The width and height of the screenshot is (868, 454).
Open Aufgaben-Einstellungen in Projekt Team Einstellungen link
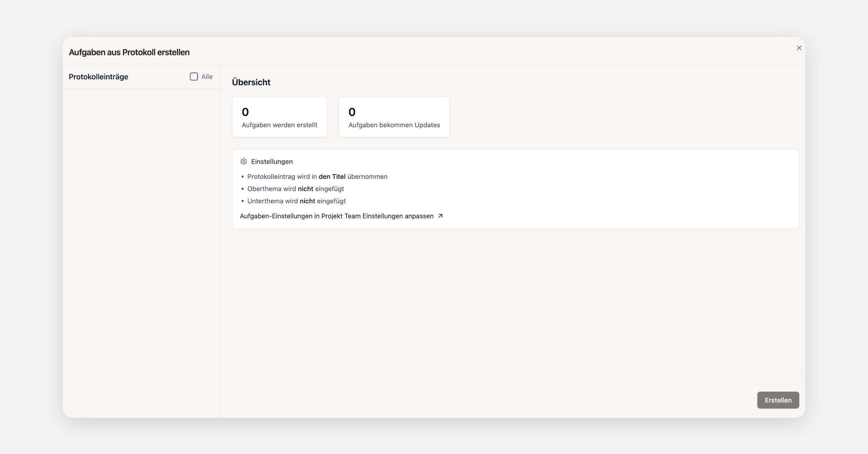pos(336,216)
